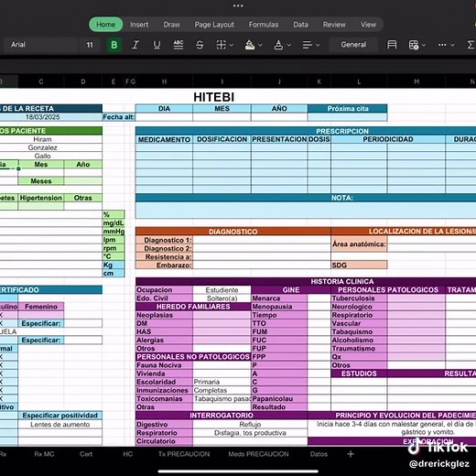476x476 pixels.
Task: Select the Embarazo: label cell
Action: 164,265
